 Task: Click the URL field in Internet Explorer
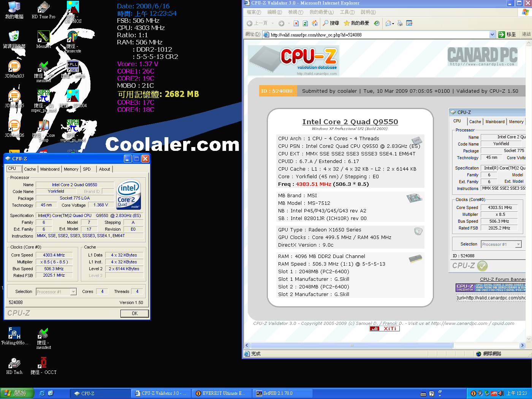click(379, 35)
